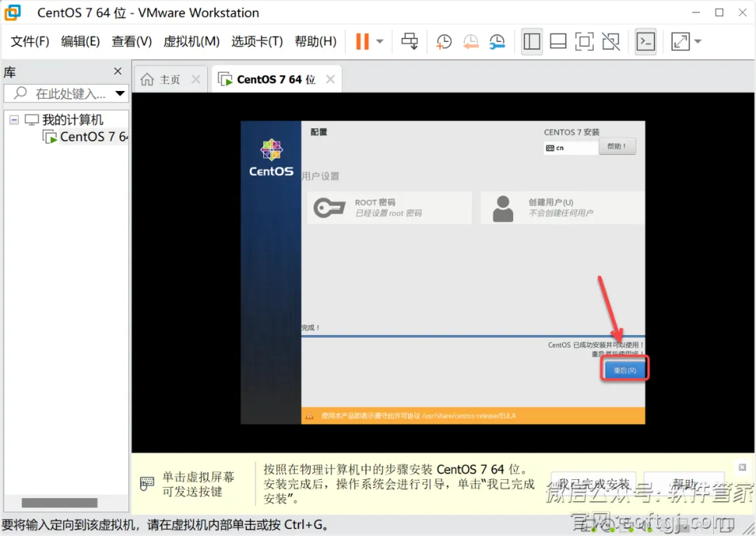Viewport: 756px width, 536px height.
Task: Switch to the 主页 tab
Action: coord(169,80)
